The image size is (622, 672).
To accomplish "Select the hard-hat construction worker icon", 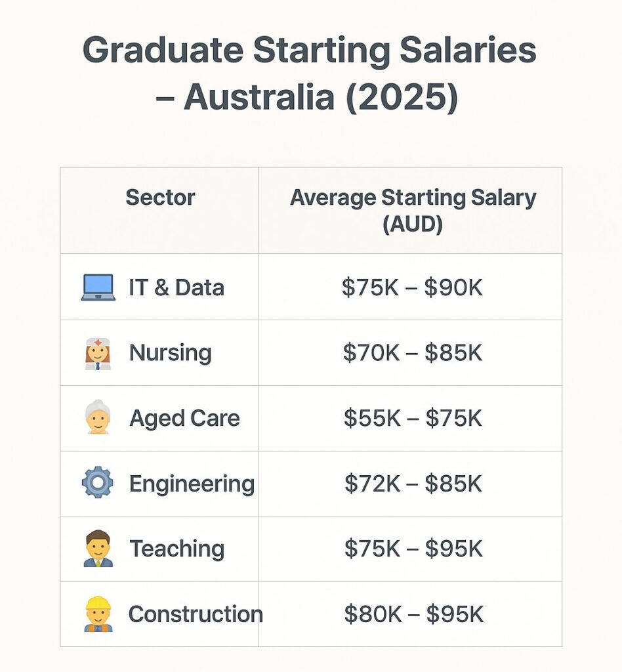I will 98,614.
